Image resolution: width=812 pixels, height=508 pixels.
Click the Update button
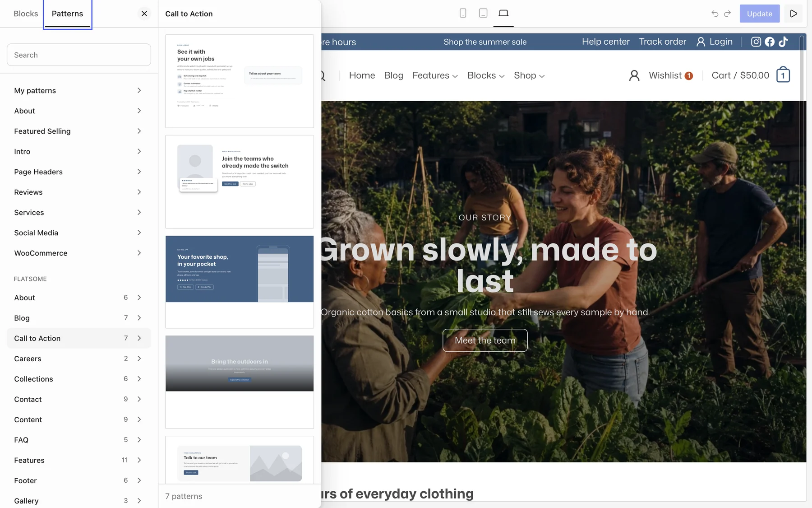point(760,14)
